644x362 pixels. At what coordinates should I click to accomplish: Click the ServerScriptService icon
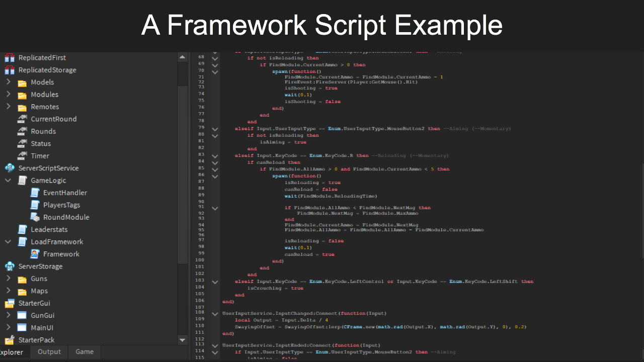[10, 168]
